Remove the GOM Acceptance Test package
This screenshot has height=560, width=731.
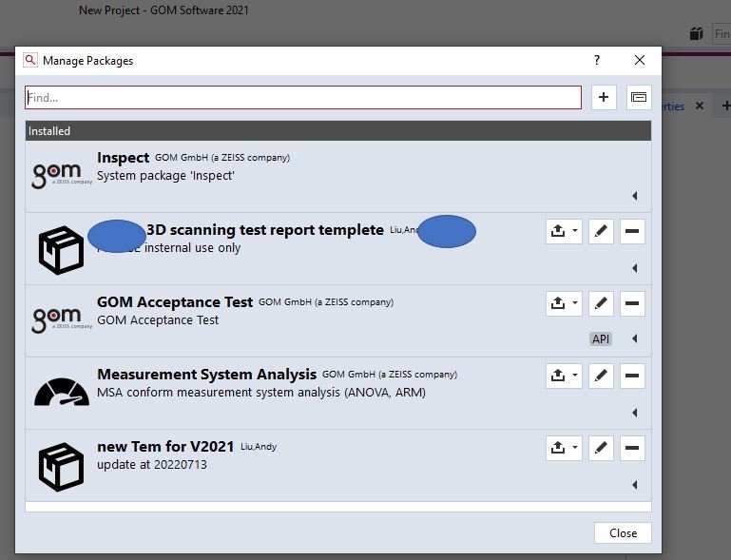(x=632, y=303)
